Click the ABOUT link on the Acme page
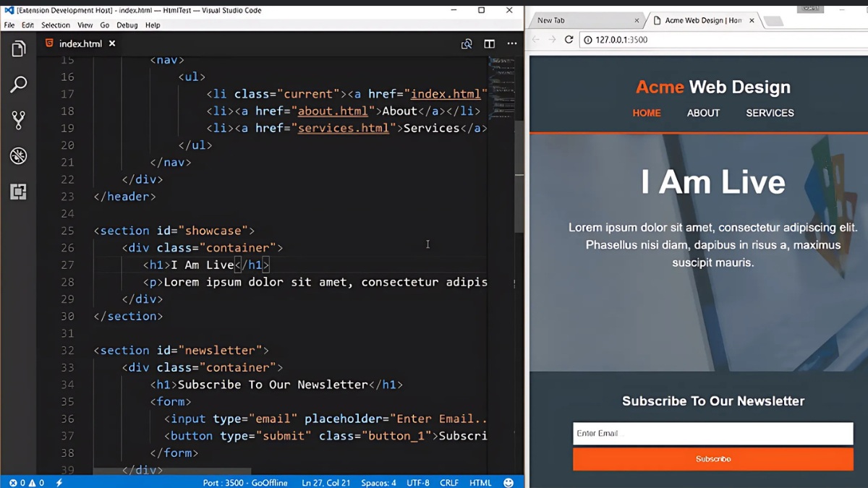Viewport: 868px width, 488px height. [x=702, y=113]
